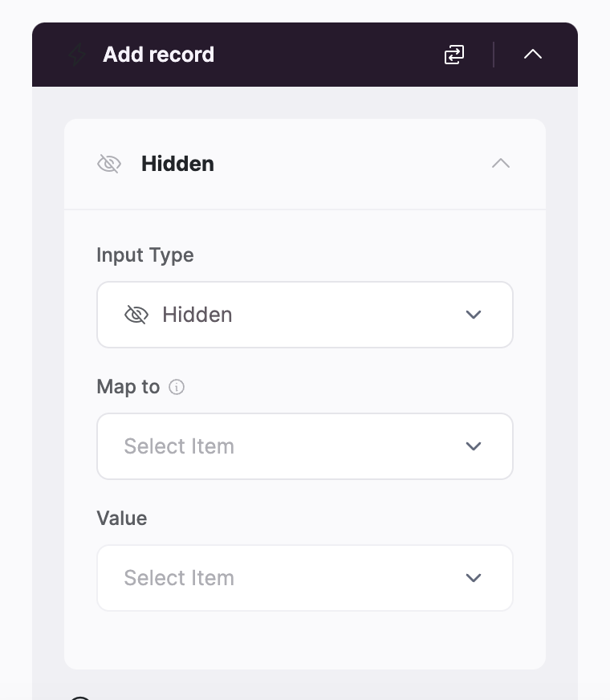610x700 pixels.
Task: Click the Input Type label
Action: pyautogui.click(x=144, y=254)
